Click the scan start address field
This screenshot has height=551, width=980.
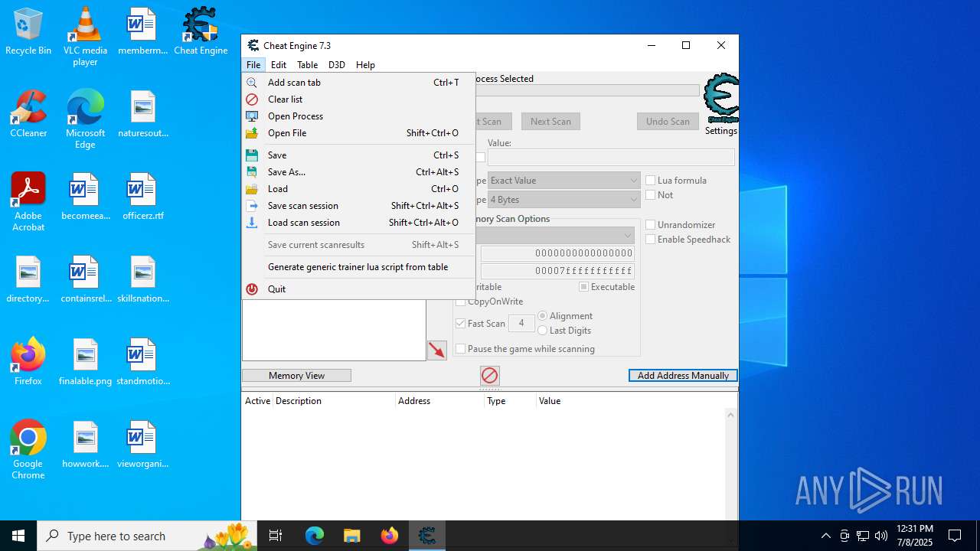[557, 253]
